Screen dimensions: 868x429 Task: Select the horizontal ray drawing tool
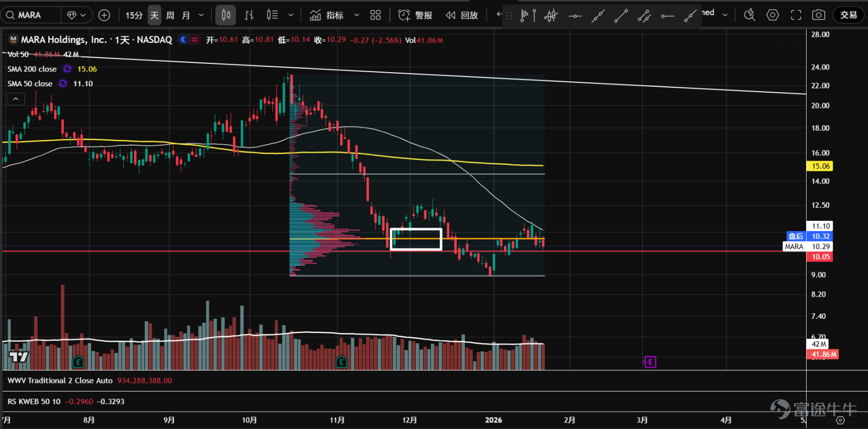pyautogui.click(x=668, y=16)
